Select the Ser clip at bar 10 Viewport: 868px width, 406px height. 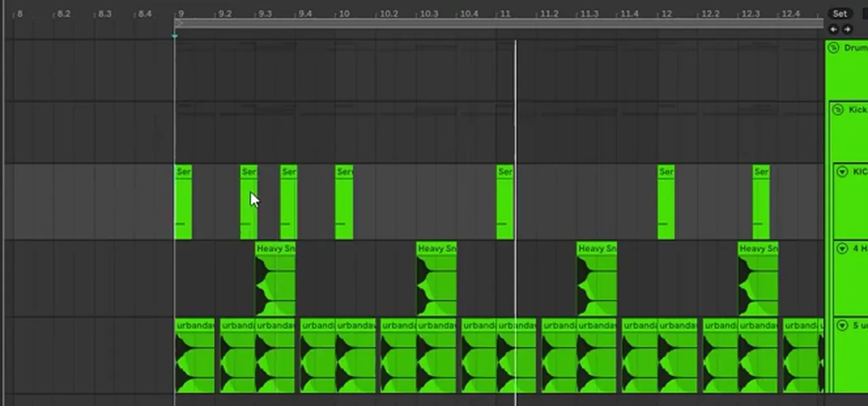coord(344,202)
